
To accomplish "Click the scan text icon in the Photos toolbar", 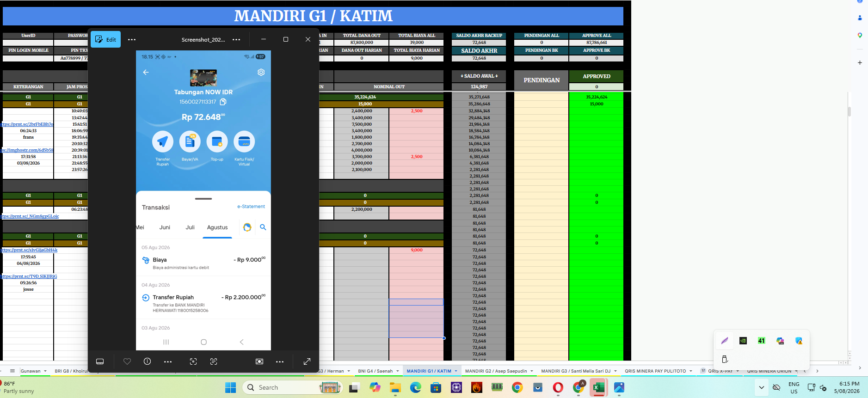I will [214, 361].
